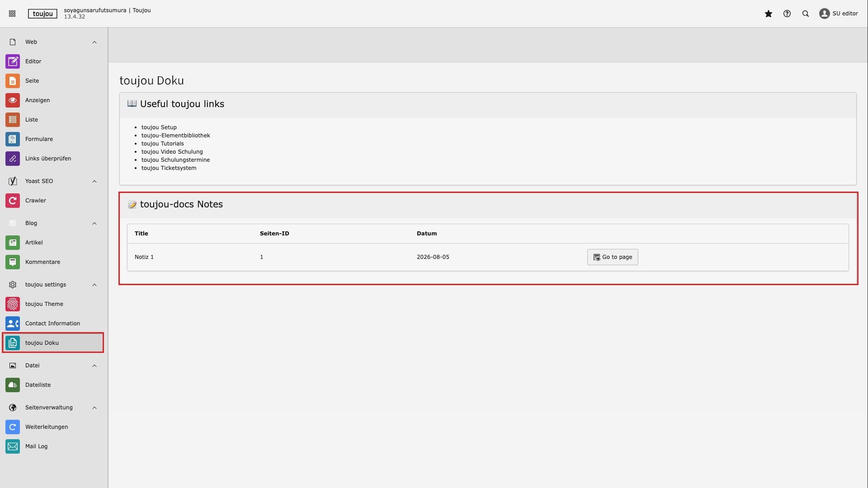Click the Anzeigen eye icon
868x488 pixels.
(x=13, y=100)
